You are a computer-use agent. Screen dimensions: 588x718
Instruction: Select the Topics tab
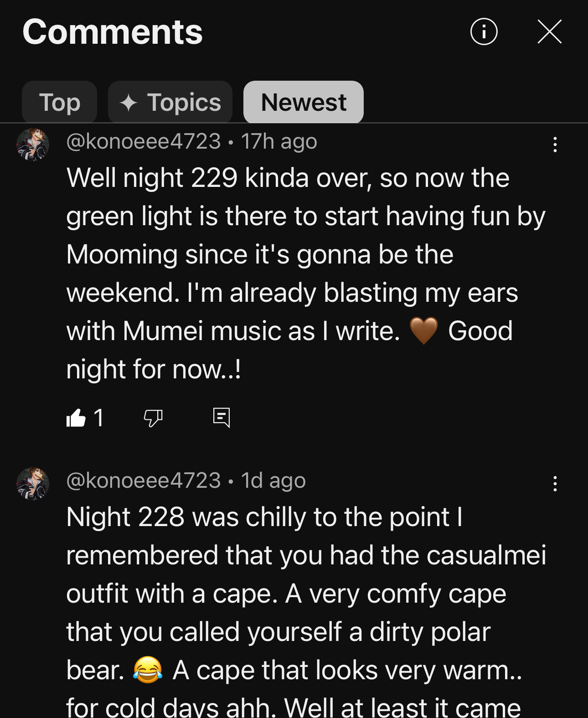[x=170, y=102]
